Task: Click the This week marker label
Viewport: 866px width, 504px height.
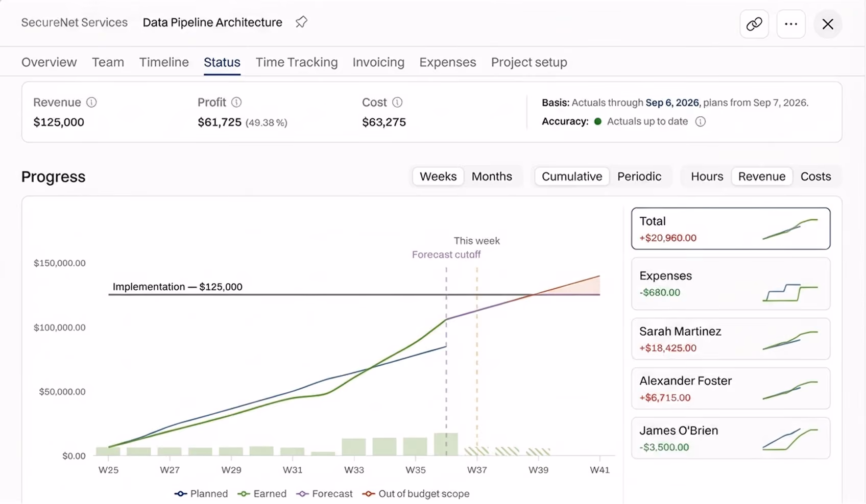Action: 477,241
